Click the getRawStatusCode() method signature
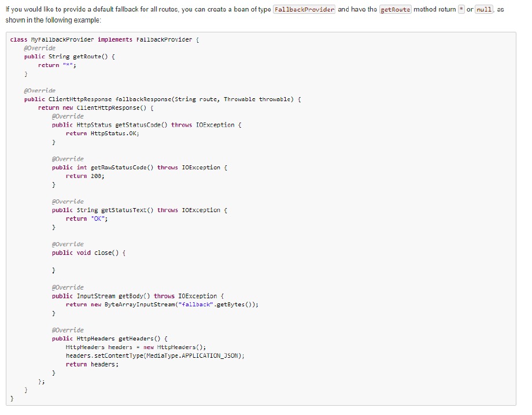Viewport: 532px width, 415px height. point(139,168)
